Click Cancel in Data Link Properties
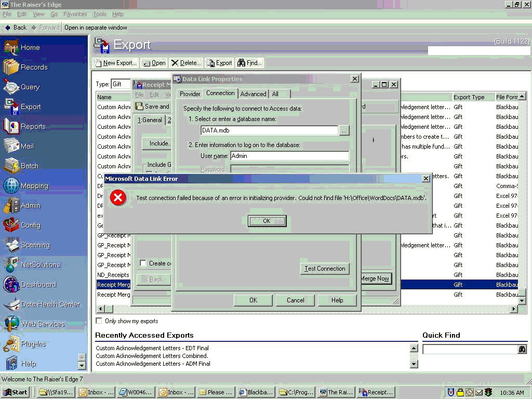 tap(295, 300)
